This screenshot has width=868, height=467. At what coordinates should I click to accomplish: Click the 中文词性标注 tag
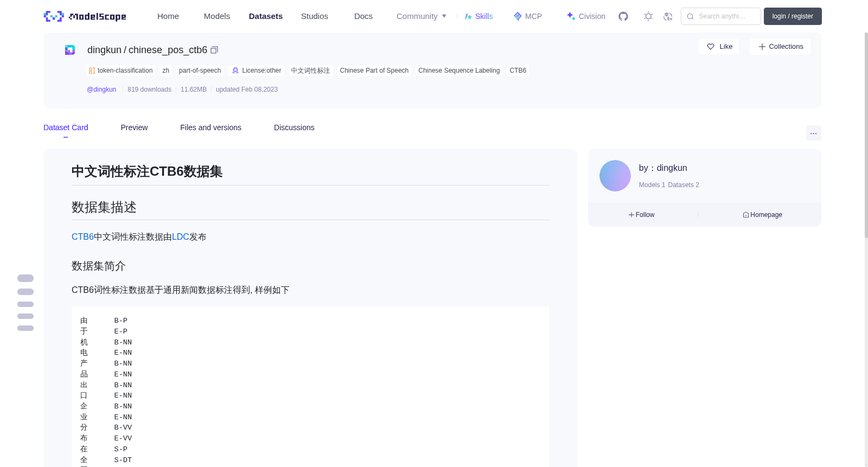tap(310, 71)
